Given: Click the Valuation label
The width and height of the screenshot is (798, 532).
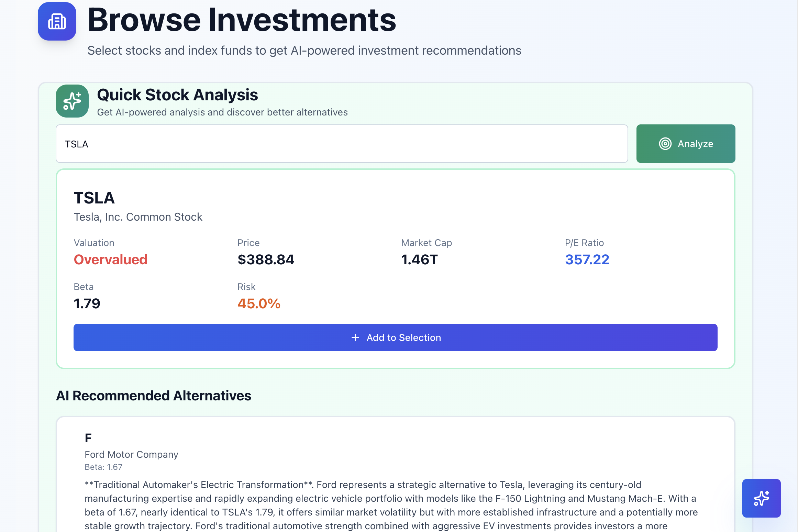Looking at the screenshot, I should pyautogui.click(x=94, y=243).
